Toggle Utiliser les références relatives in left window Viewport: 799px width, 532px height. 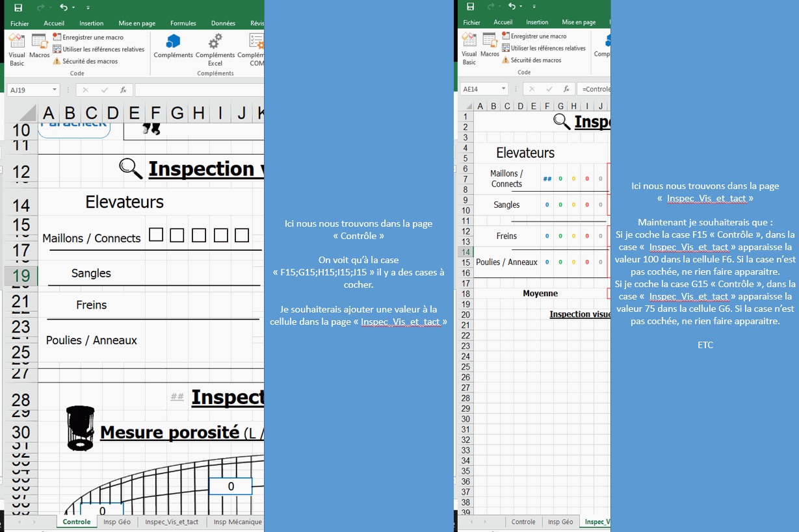coord(99,49)
